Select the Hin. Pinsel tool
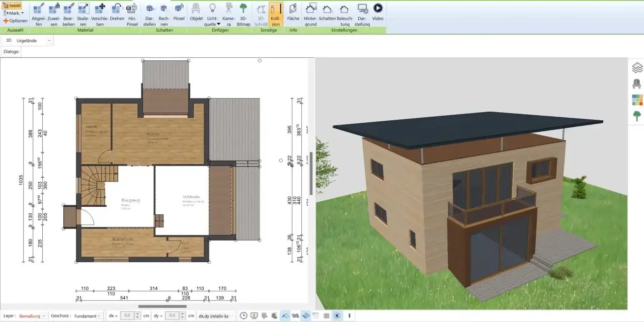The width and height of the screenshot is (644, 322). [x=132, y=14]
